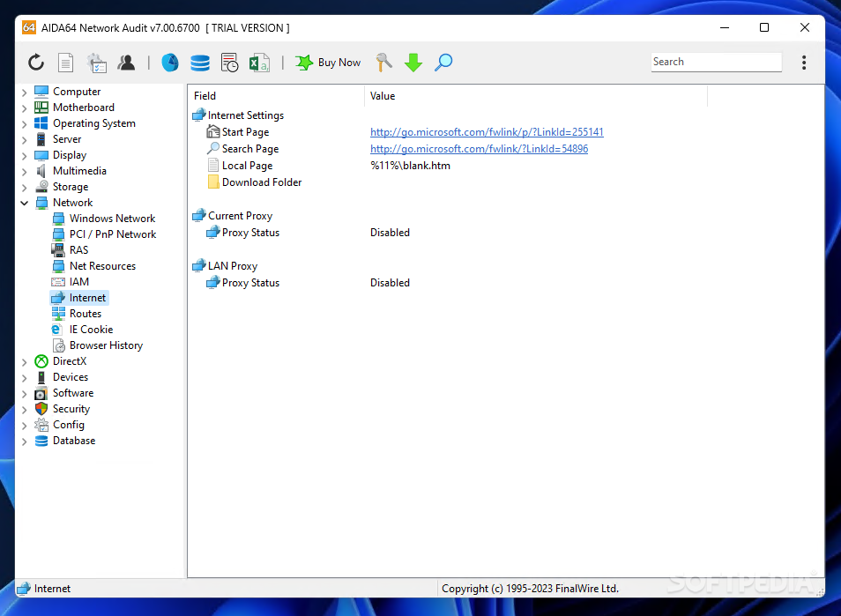Open the Start Page Microsoft link
The width and height of the screenshot is (841, 616).
pos(487,132)
